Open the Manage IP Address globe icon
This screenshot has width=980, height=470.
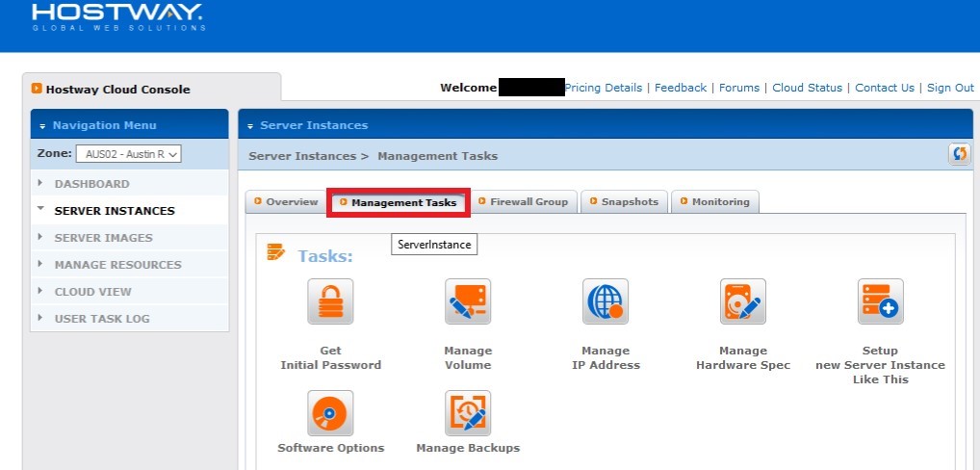coord(605,301)
